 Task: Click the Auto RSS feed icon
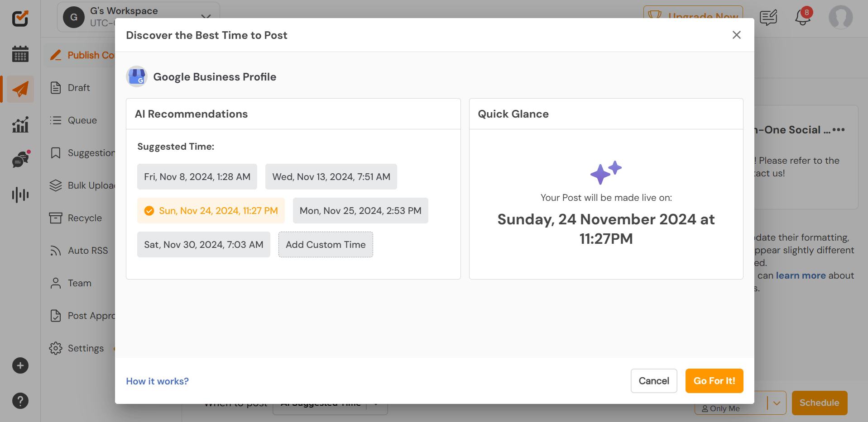56,251
